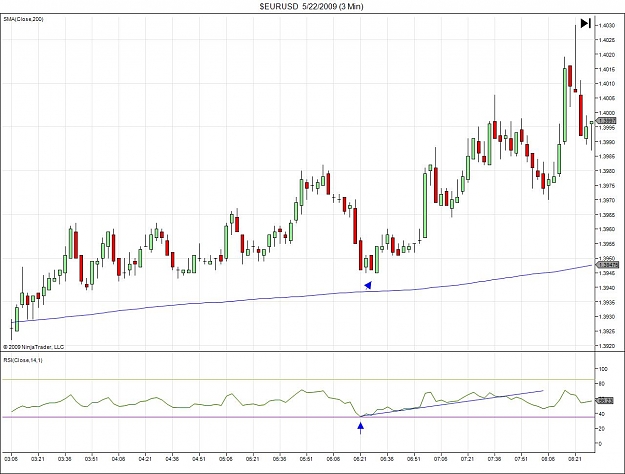625x474 pixels.
Task: Click the 1.3940 price axis label
Action: (607, 287)
